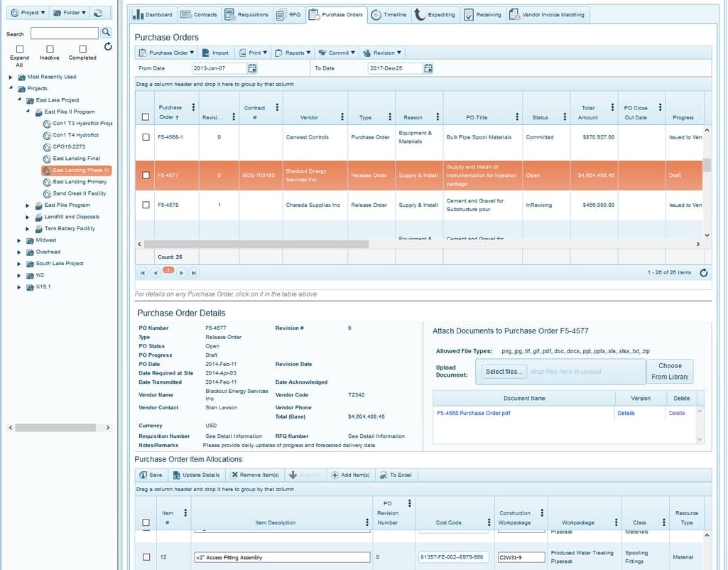Toggle the Completed checkbox

coord(82,49)
